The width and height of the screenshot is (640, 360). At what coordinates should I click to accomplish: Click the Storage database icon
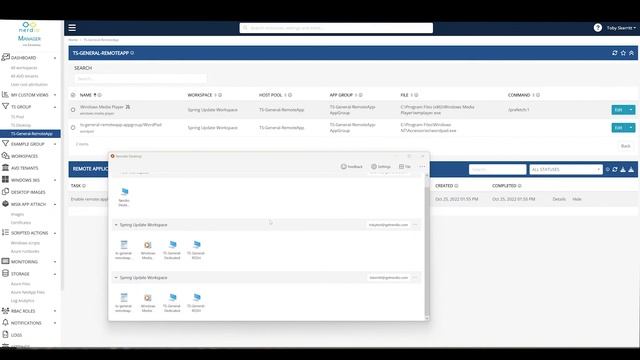(x=5, y=273)
